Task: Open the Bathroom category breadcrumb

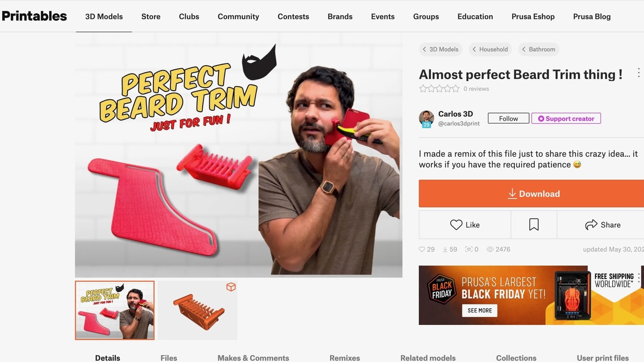Action: pos(538,49)
